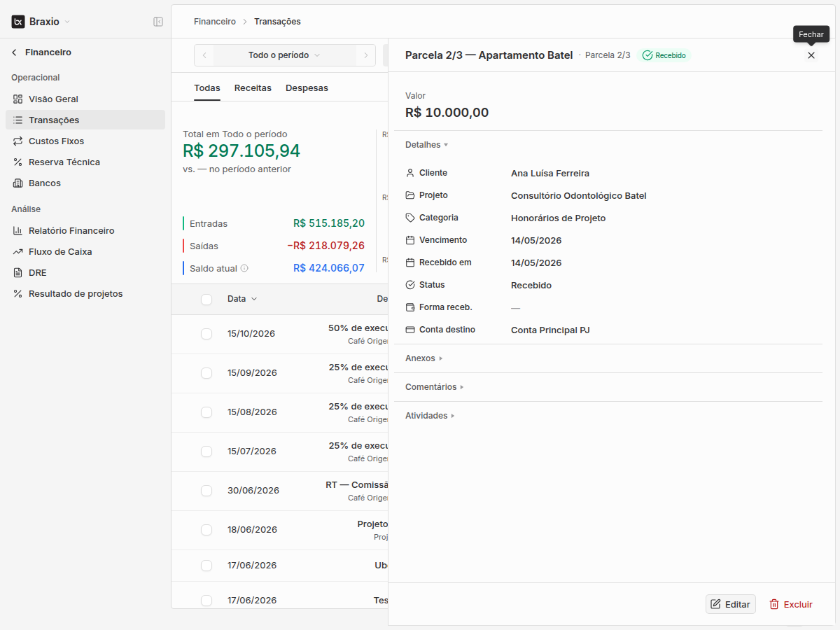Click the Saldo atual info icon

(244, 268)
